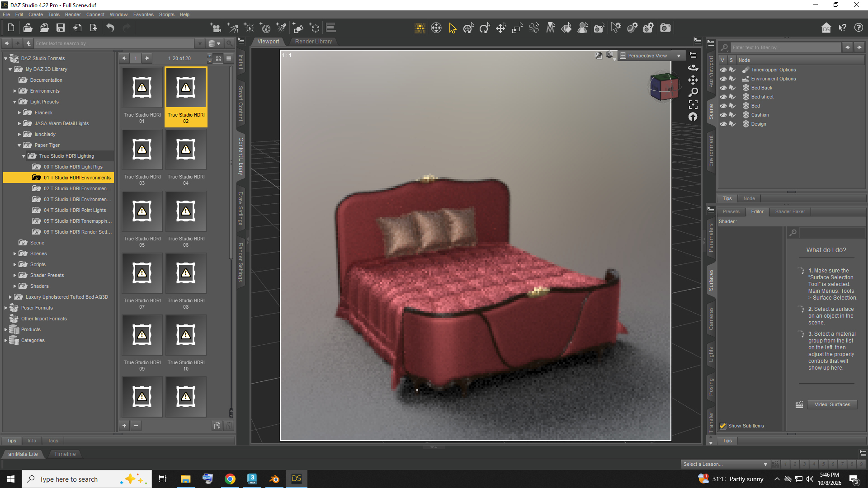Select the Node Selection arrow tool
The height and width of the screenshot is (488, 868).
coord(452,28)
